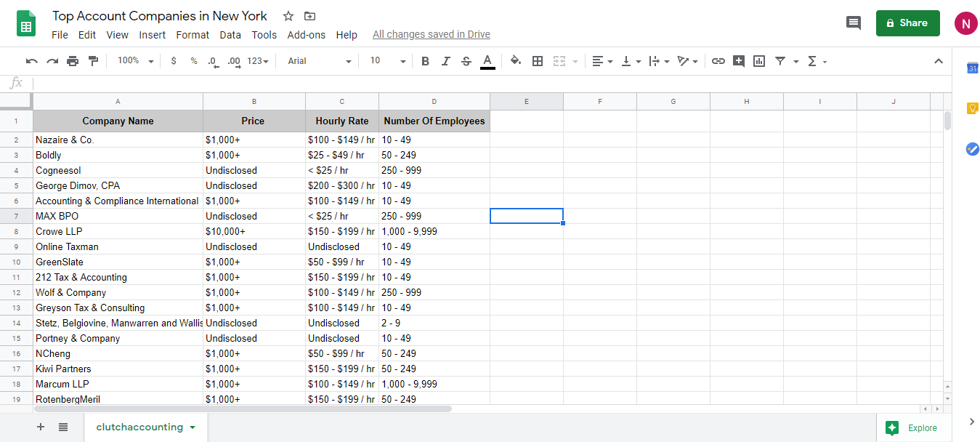Click the Explore button
980x442 pixels.
[914, 427]
